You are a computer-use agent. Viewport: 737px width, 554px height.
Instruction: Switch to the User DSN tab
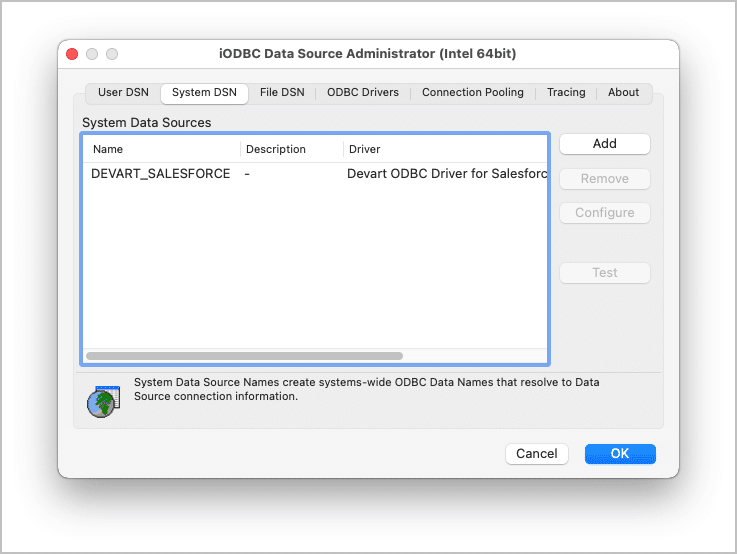[123, 93]
